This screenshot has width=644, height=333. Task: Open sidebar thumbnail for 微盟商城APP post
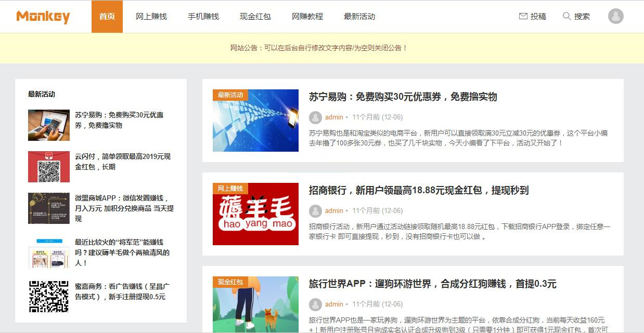pos(49,208)
